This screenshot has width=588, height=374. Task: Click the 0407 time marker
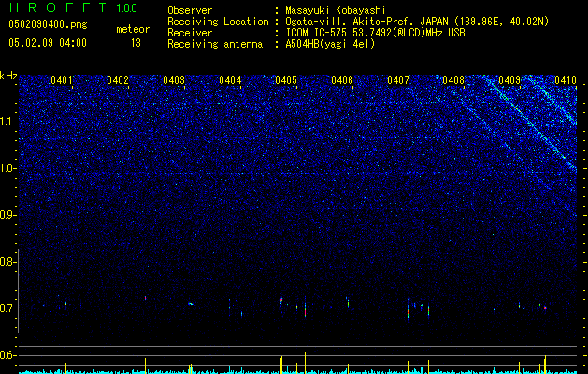point(398,80)
